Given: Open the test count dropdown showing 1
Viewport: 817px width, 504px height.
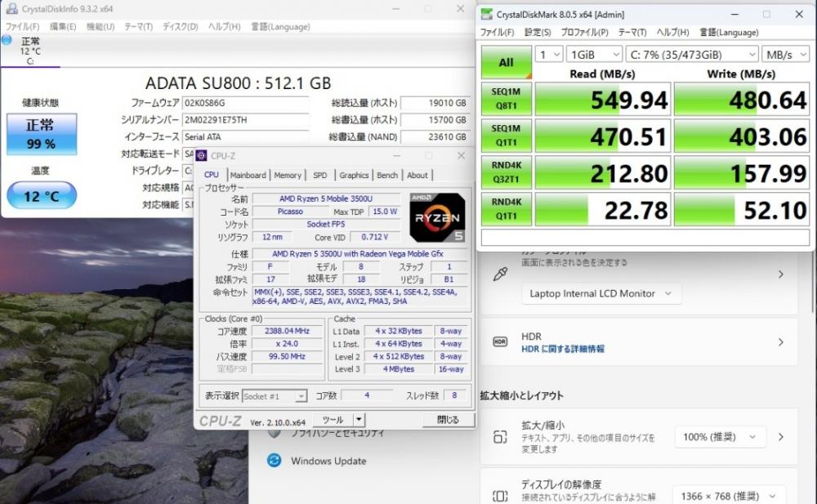Looking at the screenshot, I should (x=549, y=54).
